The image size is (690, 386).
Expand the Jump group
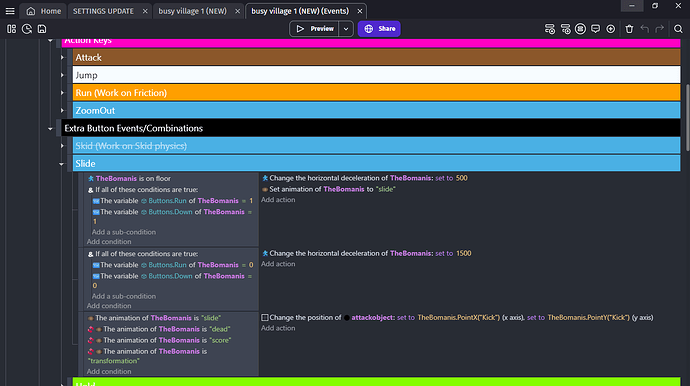62,75
